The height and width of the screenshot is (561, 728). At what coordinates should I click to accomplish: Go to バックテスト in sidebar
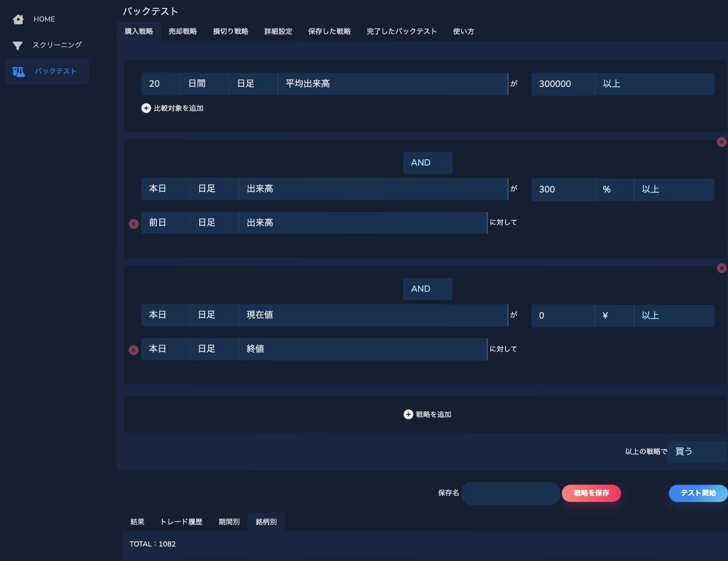47,71
